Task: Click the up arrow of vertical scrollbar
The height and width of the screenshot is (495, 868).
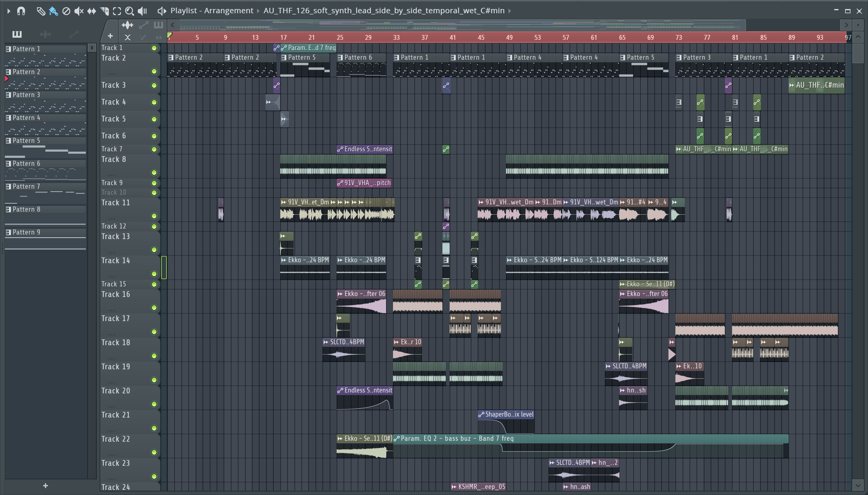Action: (x=858, y=37)
